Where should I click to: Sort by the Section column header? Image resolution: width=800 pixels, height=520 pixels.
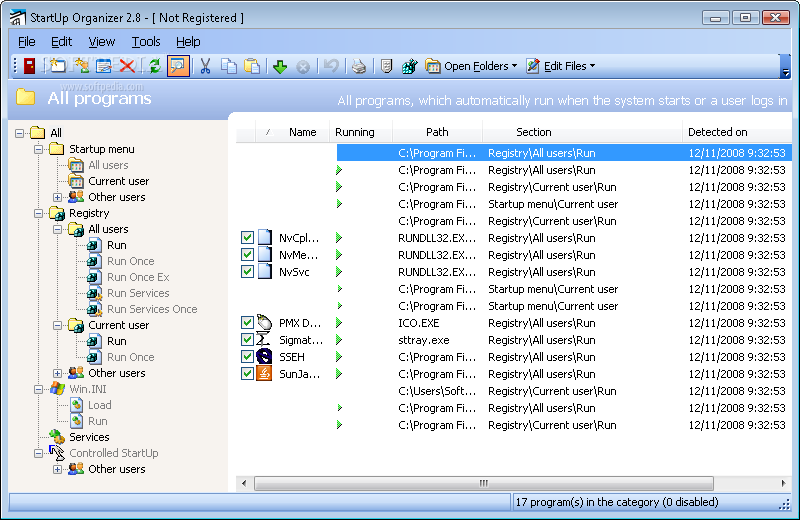tap(582, 132)
